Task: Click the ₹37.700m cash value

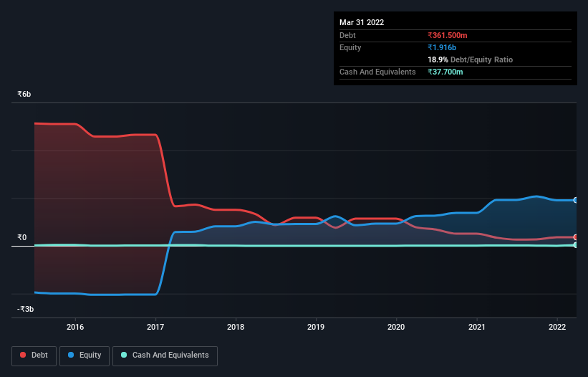Action: coord(445,72)
